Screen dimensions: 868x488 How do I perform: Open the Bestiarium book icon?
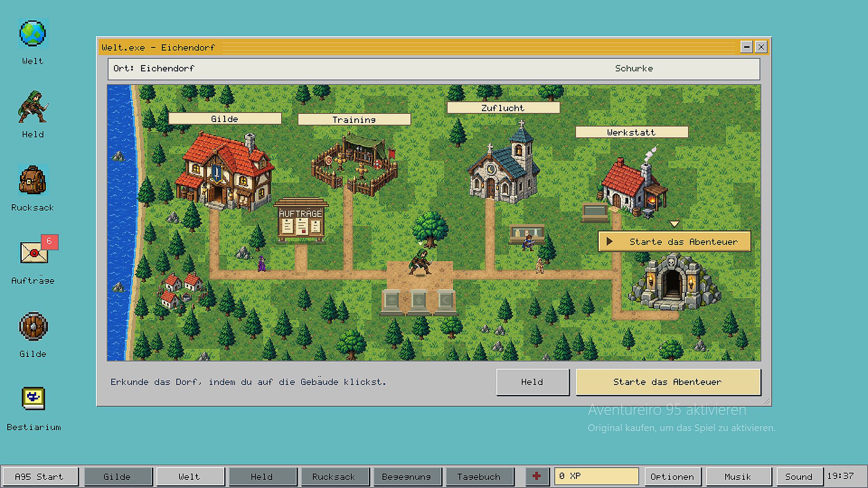pyautogui.click(x=33, y=398)
